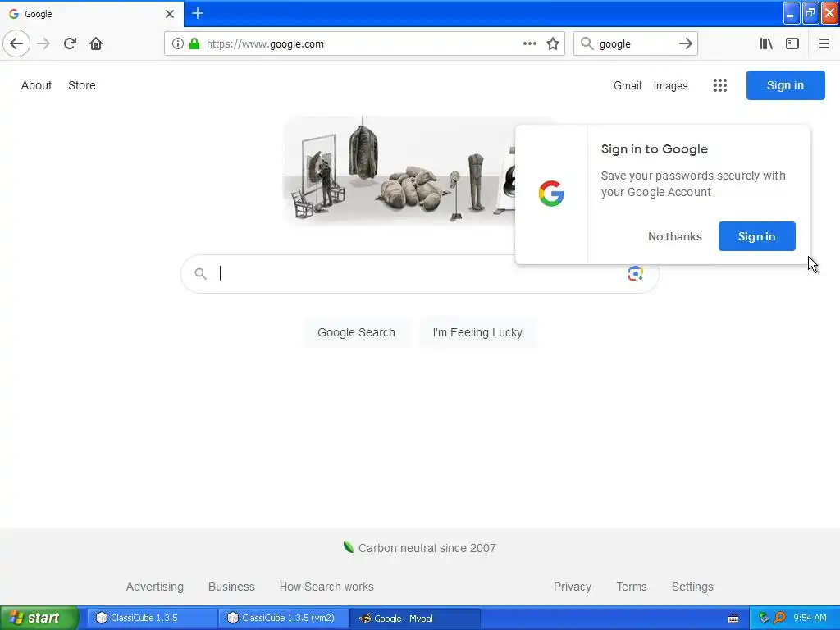Select the Google browser tab
840x630 pixels.
click(92, 13)
